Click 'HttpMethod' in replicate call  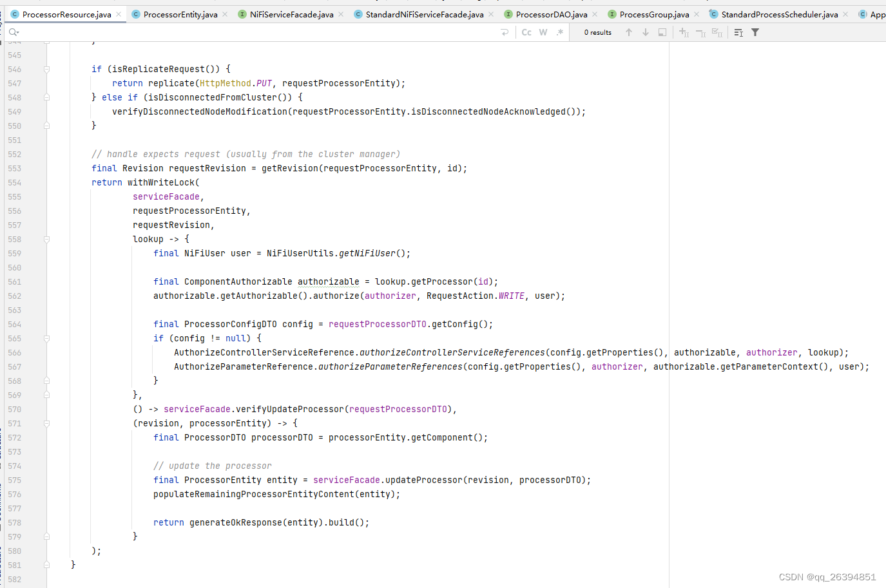tap(226, 83)
